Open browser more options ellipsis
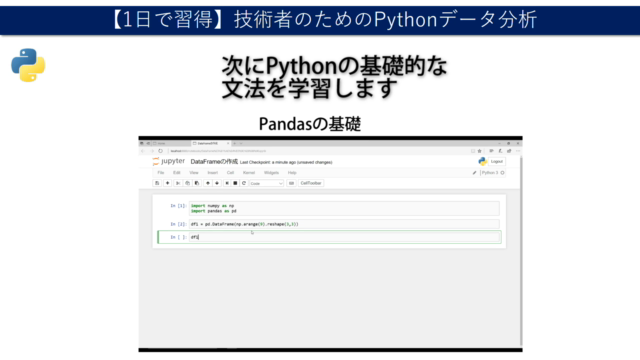This screenshot has width=640, height=360. click(518, 151)
